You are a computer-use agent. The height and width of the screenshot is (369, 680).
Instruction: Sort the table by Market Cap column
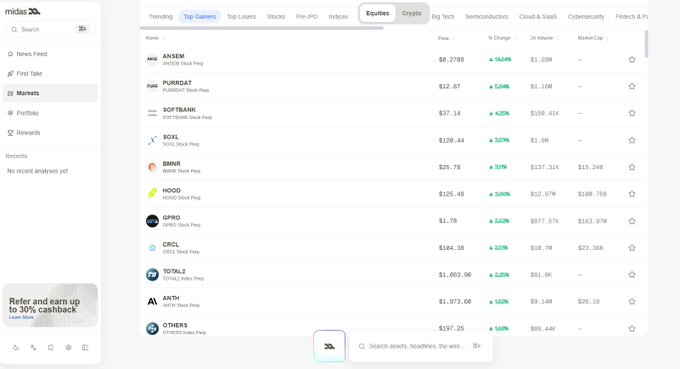point(593,38)
